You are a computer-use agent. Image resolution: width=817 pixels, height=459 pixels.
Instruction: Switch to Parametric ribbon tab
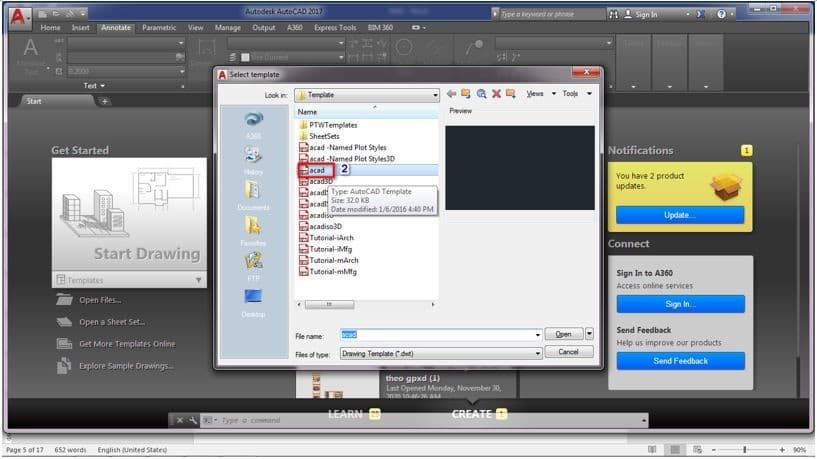(x=159, y=28)
